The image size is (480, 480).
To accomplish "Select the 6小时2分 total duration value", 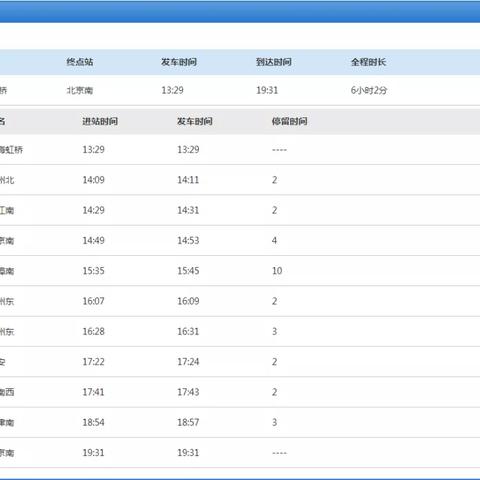I will [x=369, y=90].
